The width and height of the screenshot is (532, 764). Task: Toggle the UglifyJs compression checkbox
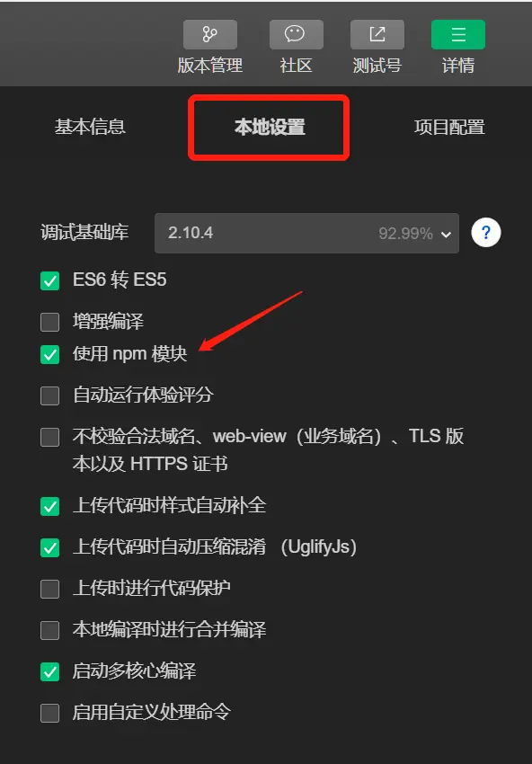coord(49,547)
